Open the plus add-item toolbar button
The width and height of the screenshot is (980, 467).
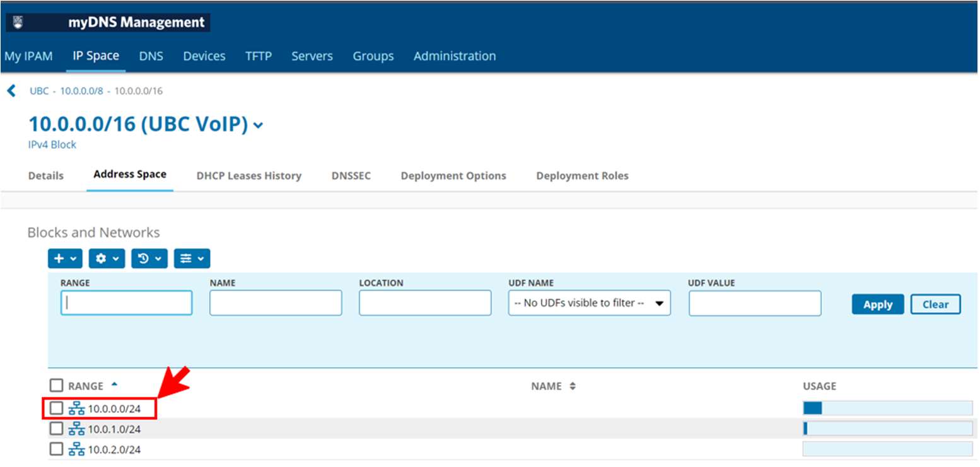click(65, 258)
